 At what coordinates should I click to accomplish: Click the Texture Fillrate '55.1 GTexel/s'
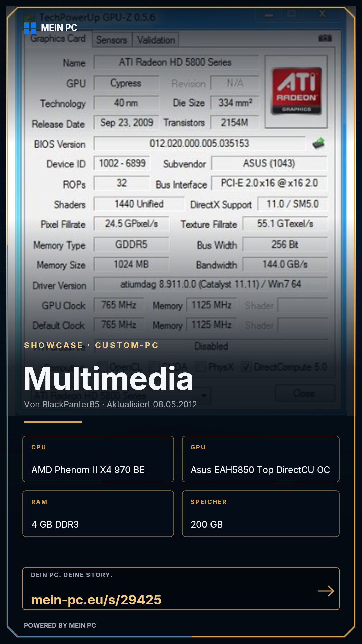click(x=285, y=224)
